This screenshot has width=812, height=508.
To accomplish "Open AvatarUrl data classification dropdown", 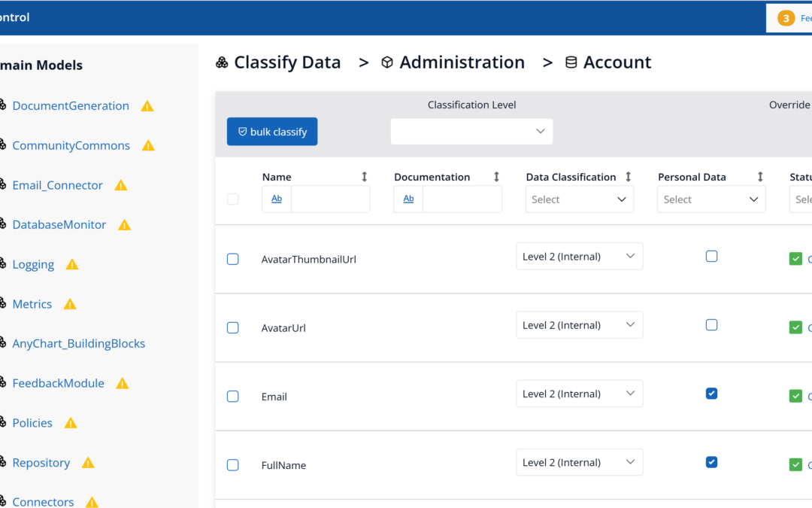I will click(x=579, y=325).
